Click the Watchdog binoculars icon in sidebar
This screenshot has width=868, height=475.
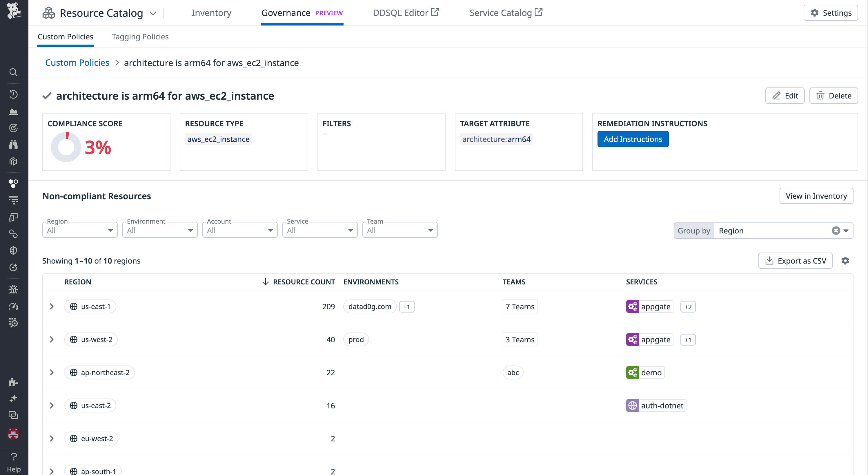[x=13, y=145]
